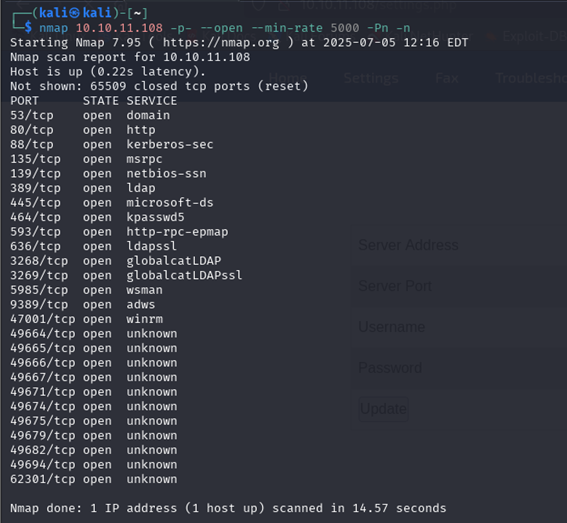
Task: Click the PORT column header
Action: pos(24,101)
